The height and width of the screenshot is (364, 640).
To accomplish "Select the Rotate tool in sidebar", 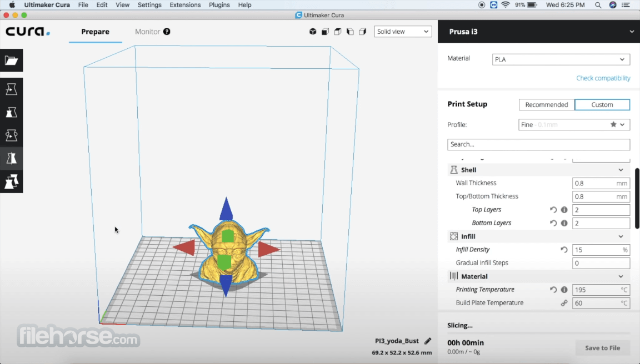I will tap(12, 135).
